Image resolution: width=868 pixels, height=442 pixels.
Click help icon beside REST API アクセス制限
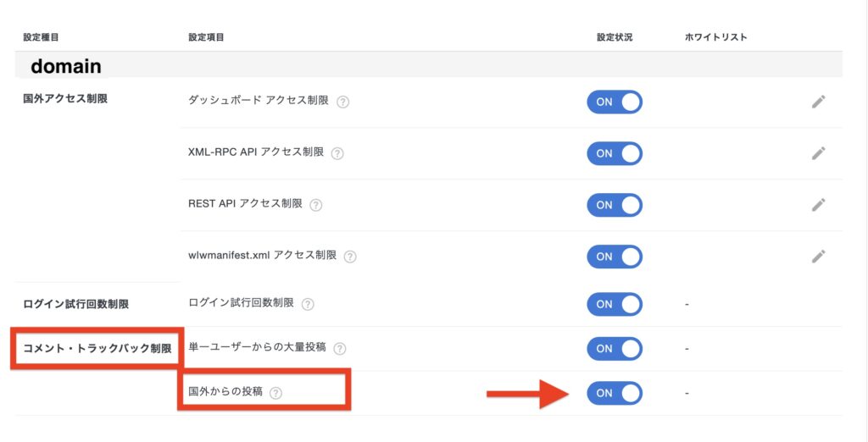tap(316, 205)
